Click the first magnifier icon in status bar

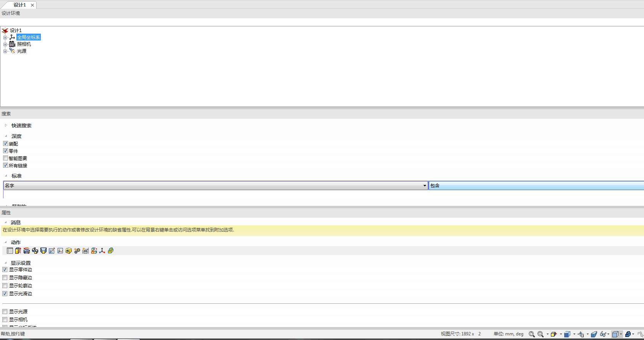pyautogui.click(x=531, y=334)
